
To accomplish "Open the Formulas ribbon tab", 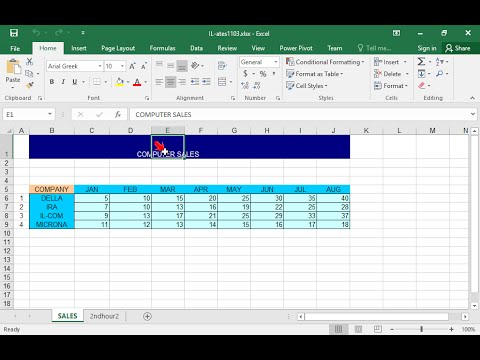I will tap(162, 48).
